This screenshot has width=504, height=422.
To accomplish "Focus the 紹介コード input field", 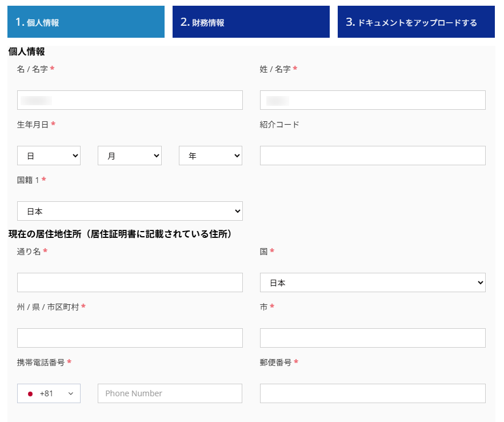I will click(x=373, y=156).
